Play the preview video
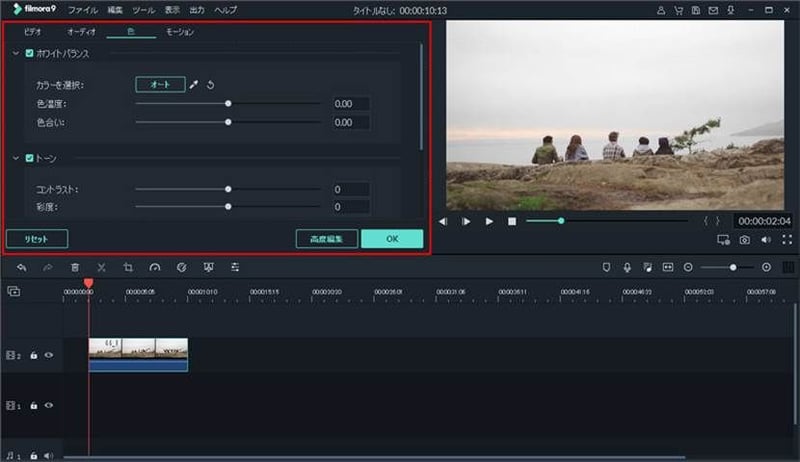Screen dimensions: 800x462 coord(489,221)
